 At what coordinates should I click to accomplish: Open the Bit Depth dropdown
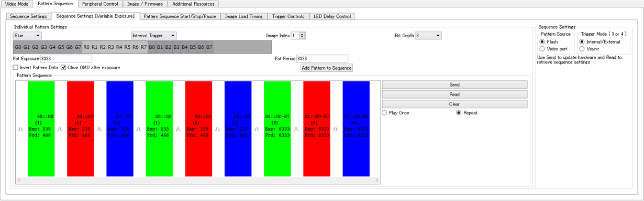pyautogui.click(x=428, y=36)
